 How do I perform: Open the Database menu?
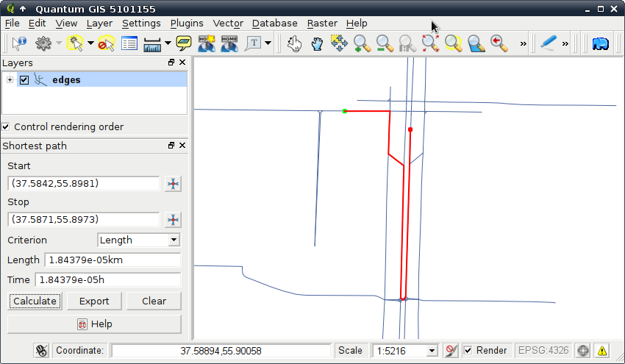(x=275, y=24)
